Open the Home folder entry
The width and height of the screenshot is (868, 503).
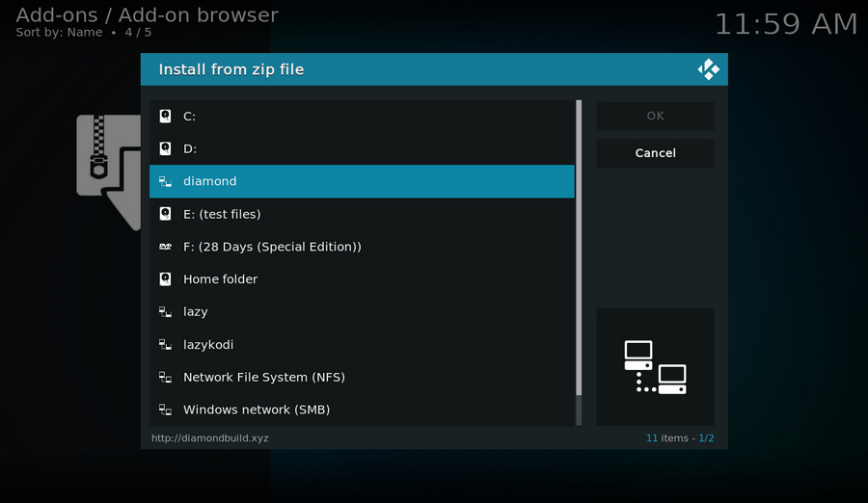[x=362, y=278]
